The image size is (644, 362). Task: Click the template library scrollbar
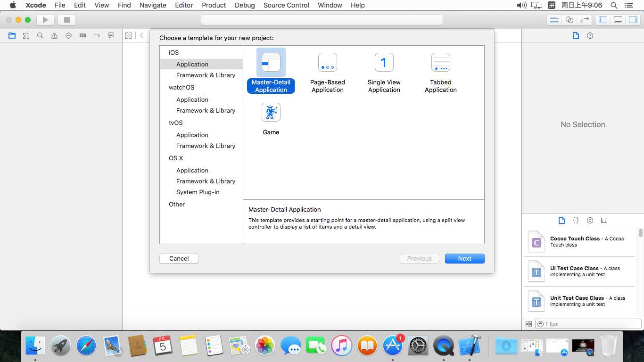[x=641, y=233]
